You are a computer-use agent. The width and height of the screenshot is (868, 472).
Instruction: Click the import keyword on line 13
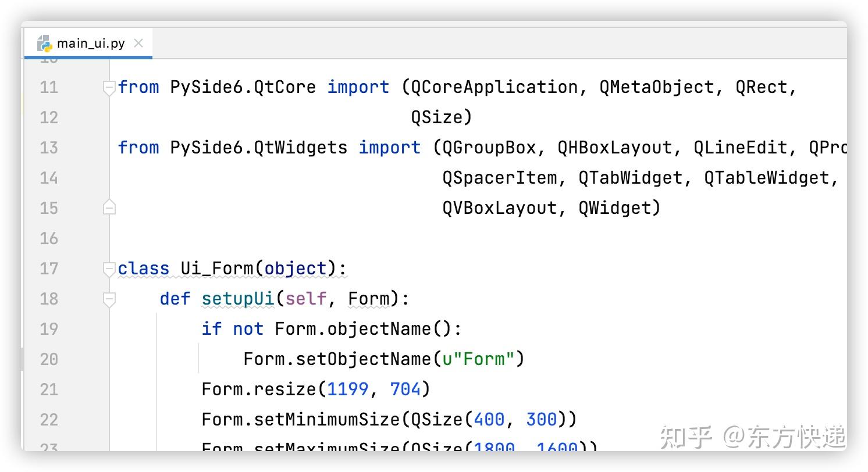click(389, 148)
